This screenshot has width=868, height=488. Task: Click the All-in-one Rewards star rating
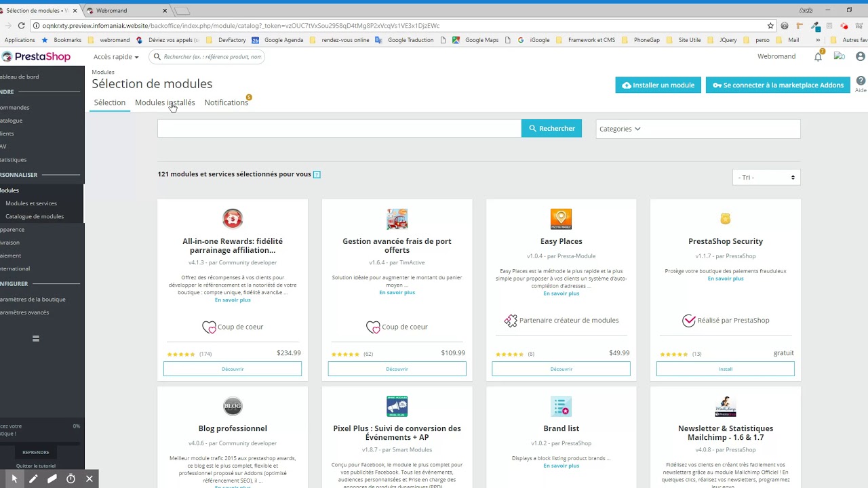coord(181,354)
